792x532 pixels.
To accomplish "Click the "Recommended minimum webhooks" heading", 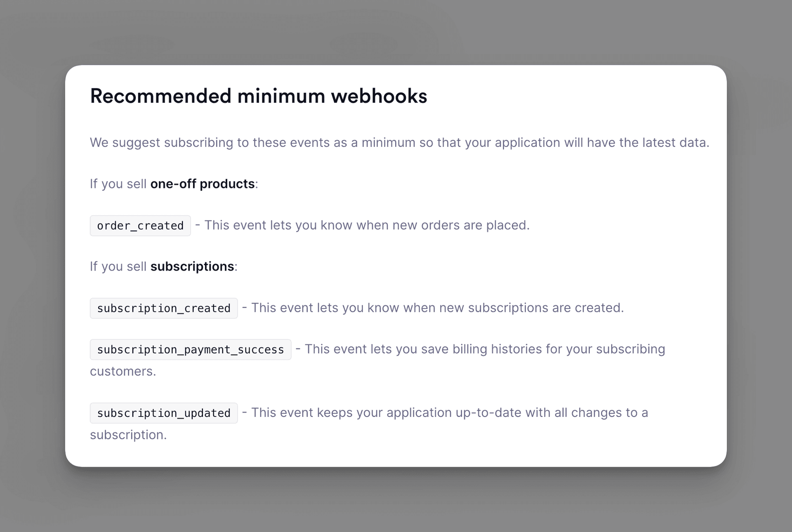I will pos(258,96).
